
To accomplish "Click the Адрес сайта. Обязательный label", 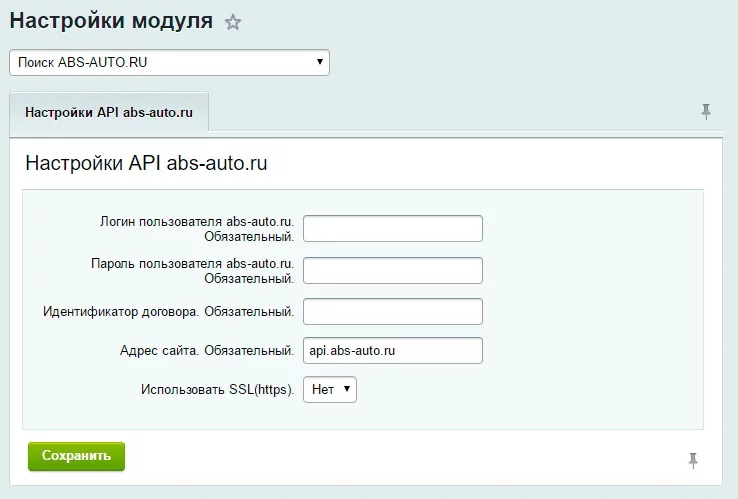I will click(x=206, y=351).
